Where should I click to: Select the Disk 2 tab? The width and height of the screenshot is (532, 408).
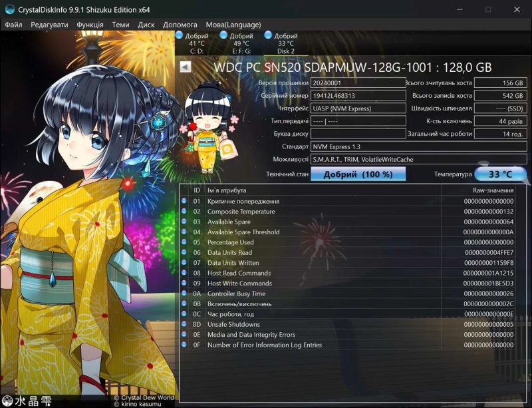(x=286, y=43)
